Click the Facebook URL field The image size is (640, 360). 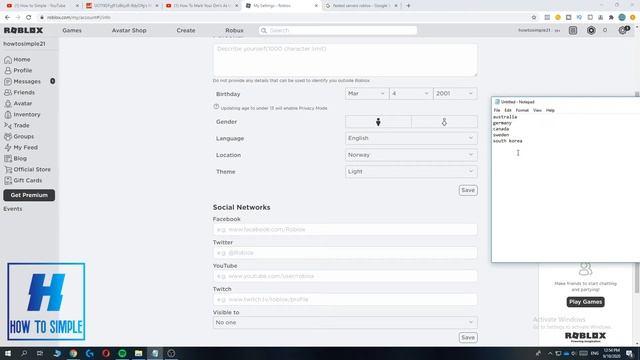coord(345,229)
